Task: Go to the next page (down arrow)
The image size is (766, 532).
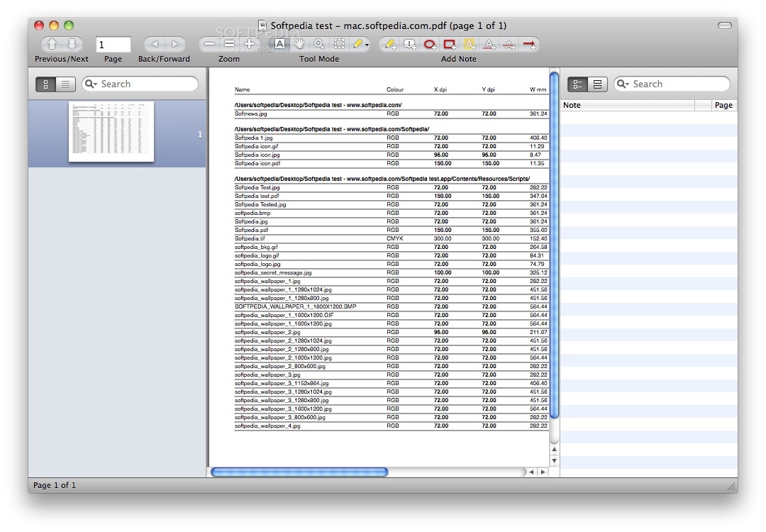Action: (x=72, y=45)
